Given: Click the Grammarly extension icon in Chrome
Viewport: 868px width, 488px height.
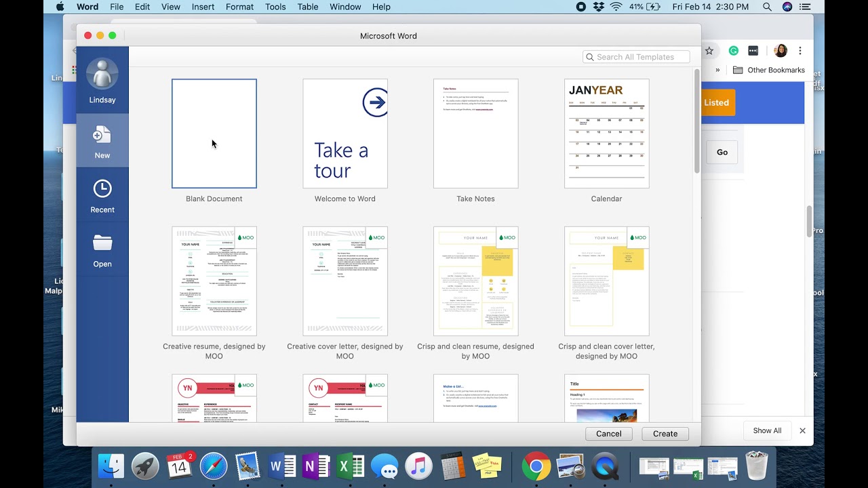Looking at the screenshot, I should tap(734, 51).
